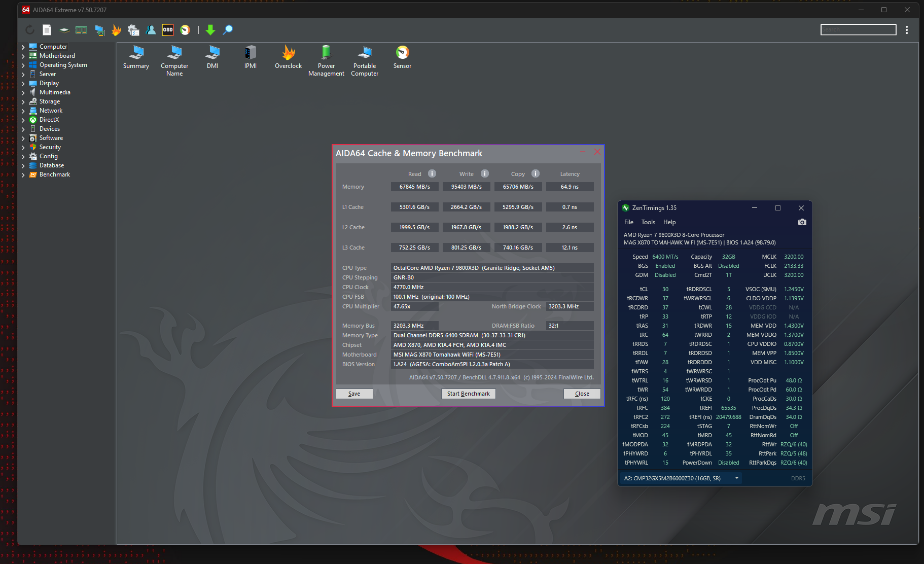Open the Tools menu in ZenTimings
This screenshot has height=564, width=924.
648,222
